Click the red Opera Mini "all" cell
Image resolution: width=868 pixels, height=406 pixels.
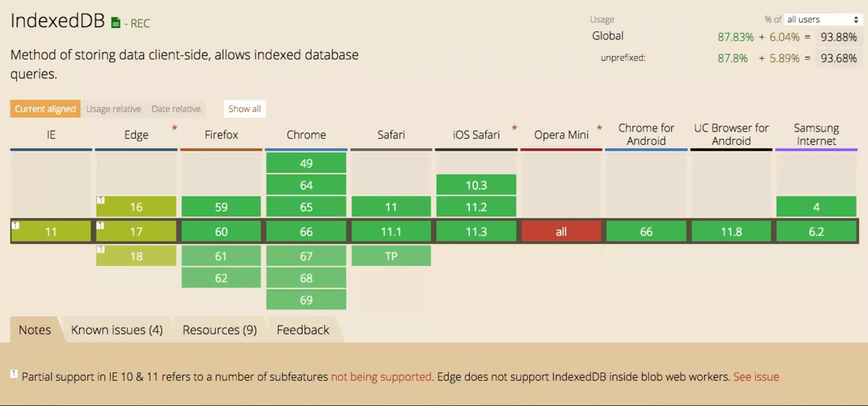(x=561, y=232)
